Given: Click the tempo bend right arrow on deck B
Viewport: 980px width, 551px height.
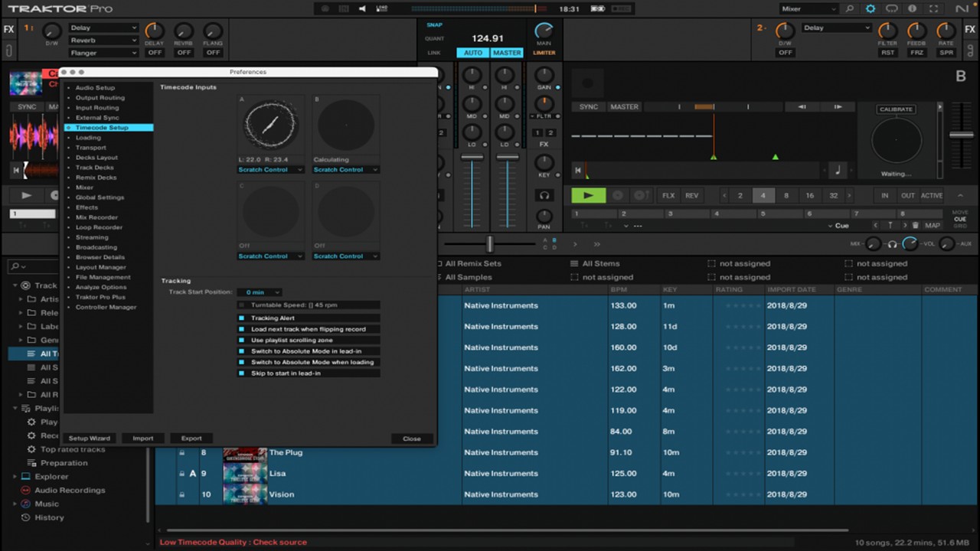Looking at the screenshot, I should [x=838, y=107].
